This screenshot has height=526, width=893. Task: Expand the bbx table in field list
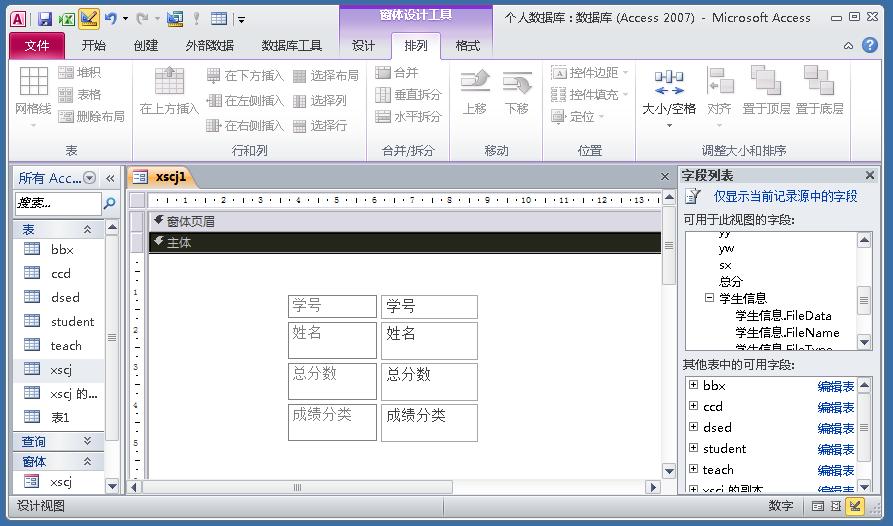693,385
